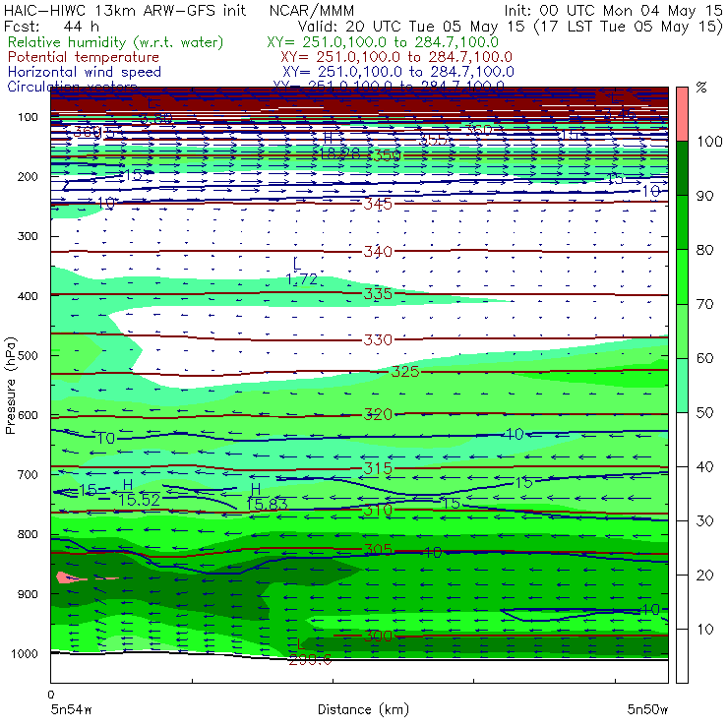Click the '200' pressure axis tick label
This screenshot has width=728, height=728.
[x=28, y=177]
